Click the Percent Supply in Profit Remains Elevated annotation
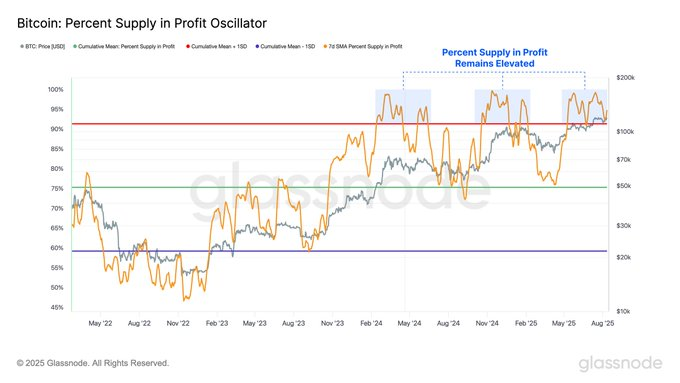This screenshot has width=680, height=383. pos(494,58)
